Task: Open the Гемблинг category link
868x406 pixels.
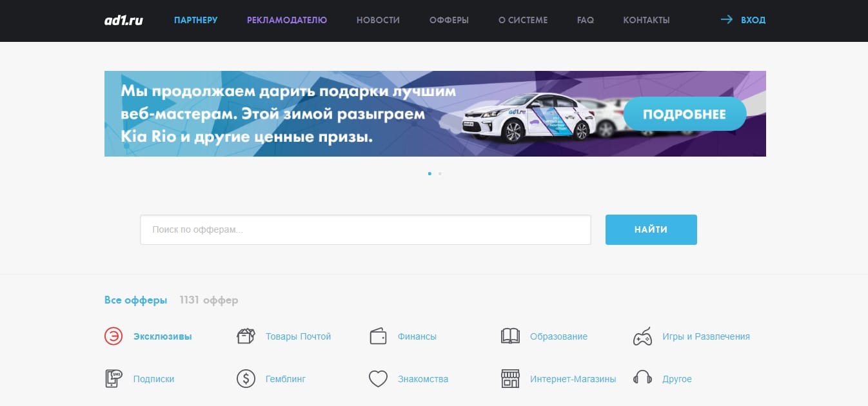Action: coord(286,379)
